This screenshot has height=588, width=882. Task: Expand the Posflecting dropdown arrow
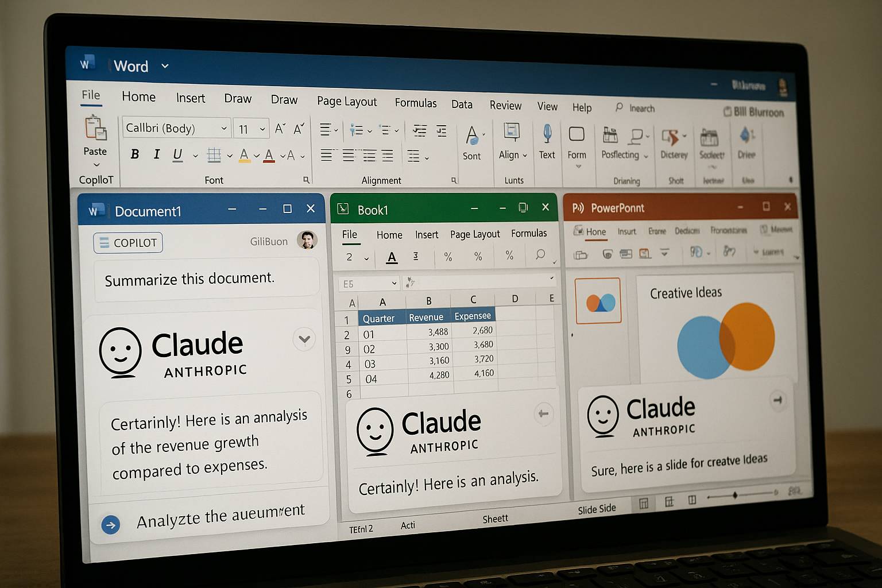coord(646,156)
